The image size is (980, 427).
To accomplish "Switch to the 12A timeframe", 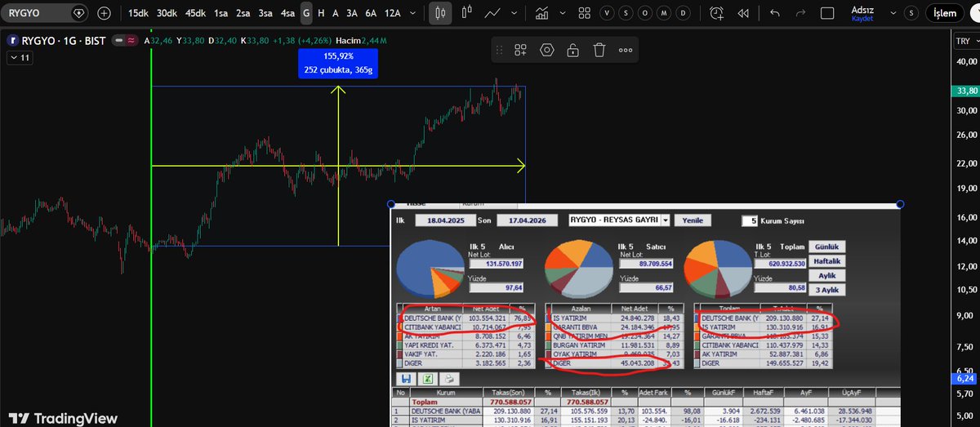I will click(x=392, y=13).
